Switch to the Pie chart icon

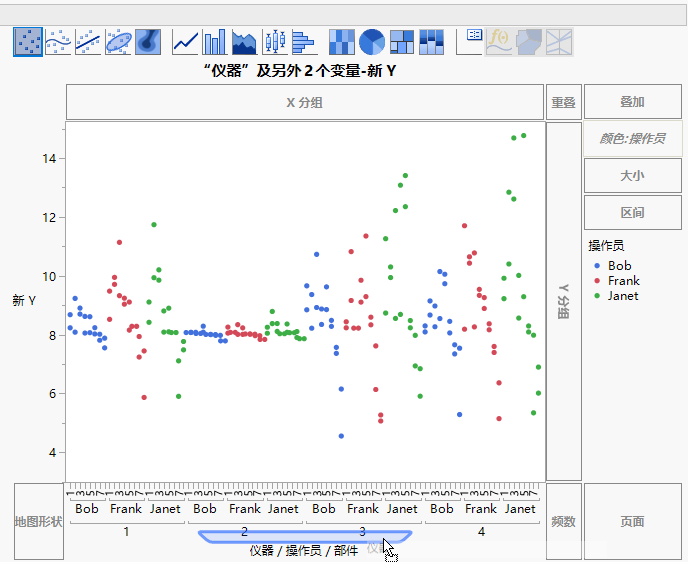pos(372,41)
